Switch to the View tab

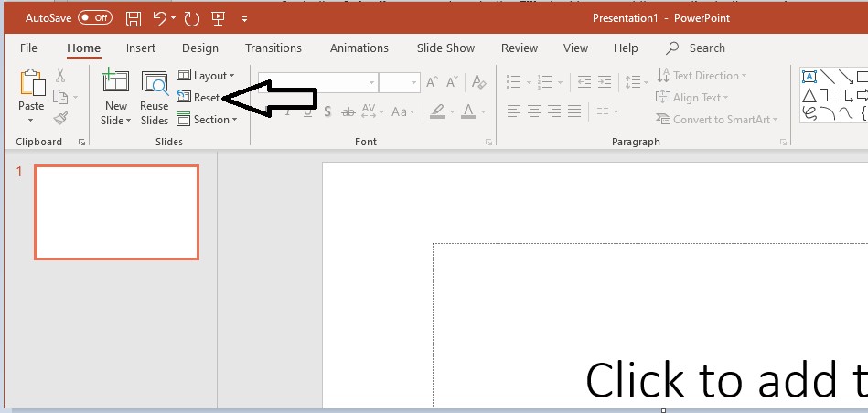575,48
